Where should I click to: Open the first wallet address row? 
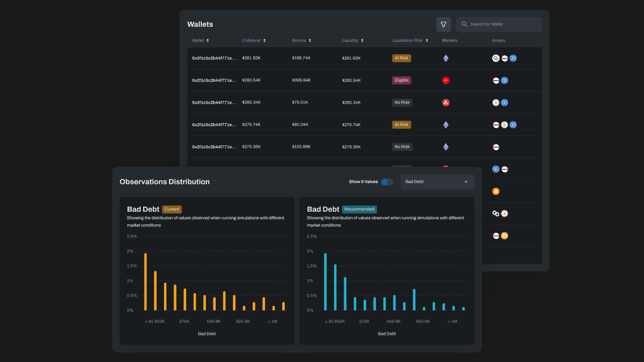click(x=213, y=58)
